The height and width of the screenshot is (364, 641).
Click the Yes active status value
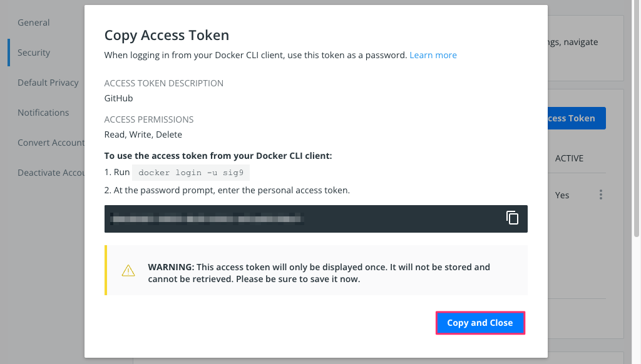click(562, 195)
